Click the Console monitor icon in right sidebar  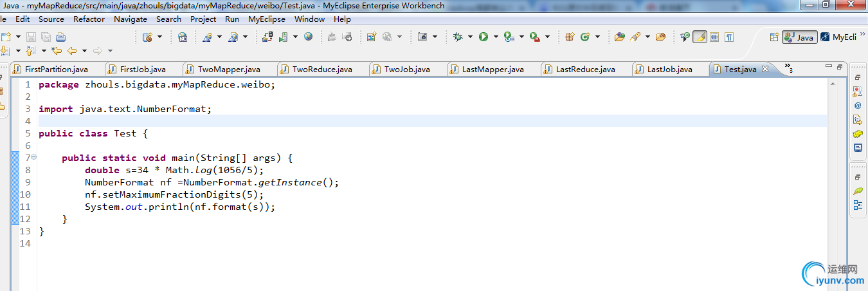857,148
